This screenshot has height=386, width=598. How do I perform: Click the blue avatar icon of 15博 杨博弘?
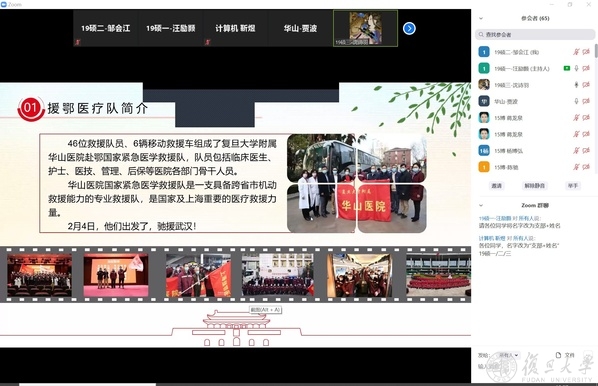coord(484,150)
